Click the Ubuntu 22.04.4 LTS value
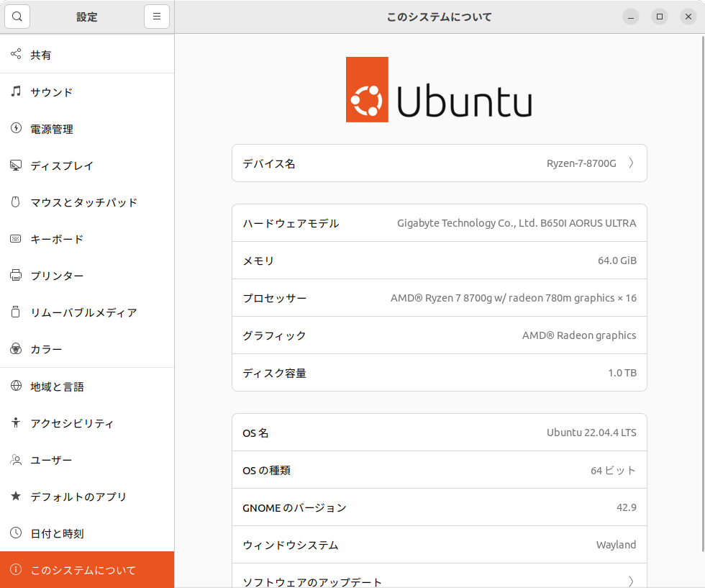The width and height of the screenshot is (705, 588). coord(591,433)
